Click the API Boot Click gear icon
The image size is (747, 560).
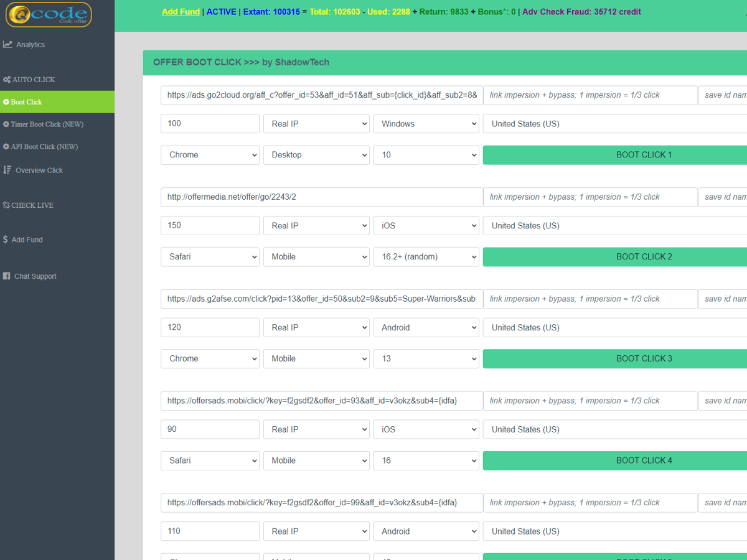(6, 147)
